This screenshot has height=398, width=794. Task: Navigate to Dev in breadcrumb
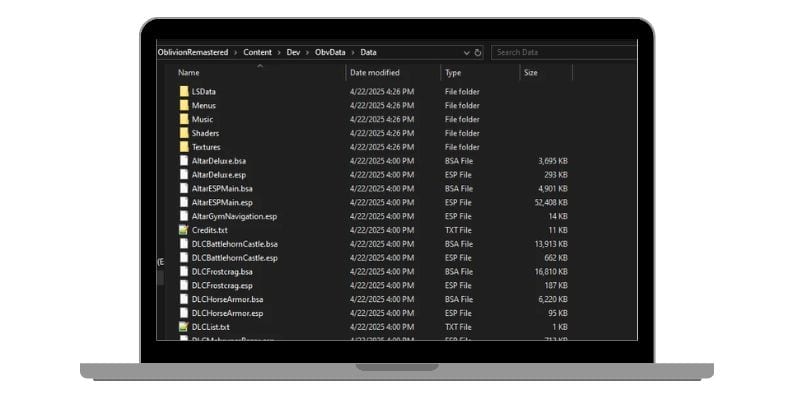293,52
